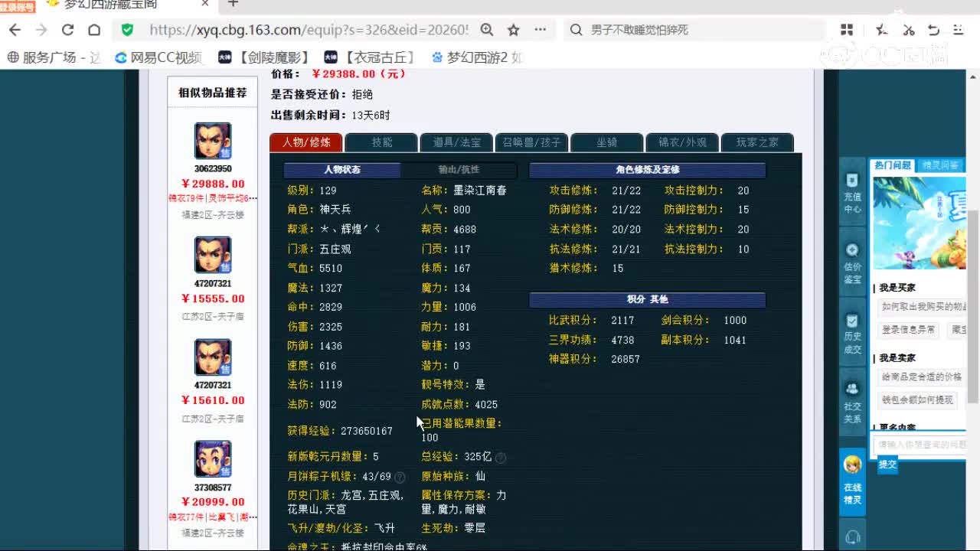Image resolution: width=980 pixels, height=551 pixels.
Task: Open the 精灵问答 tab in help panel
Action: tap(940, 165)
